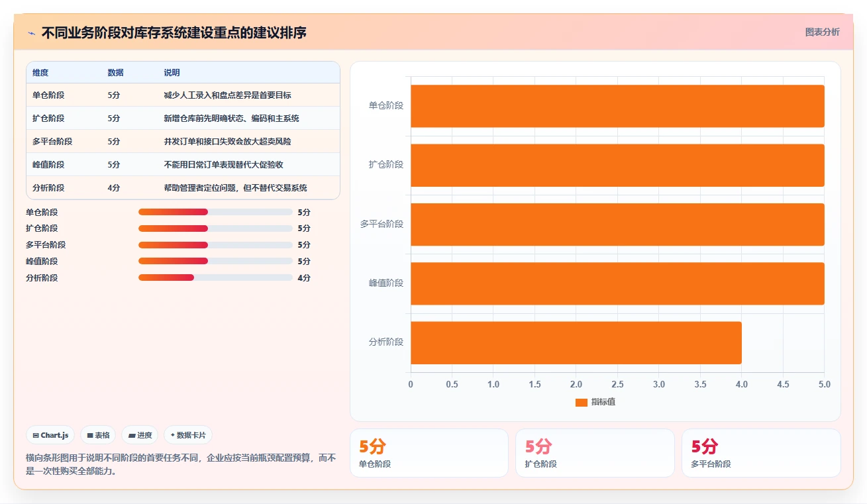867x504 pixels.
Task: Open the 扩仓阶段 5分 data card
Action: pyautogui.click(x=595, y=453)
